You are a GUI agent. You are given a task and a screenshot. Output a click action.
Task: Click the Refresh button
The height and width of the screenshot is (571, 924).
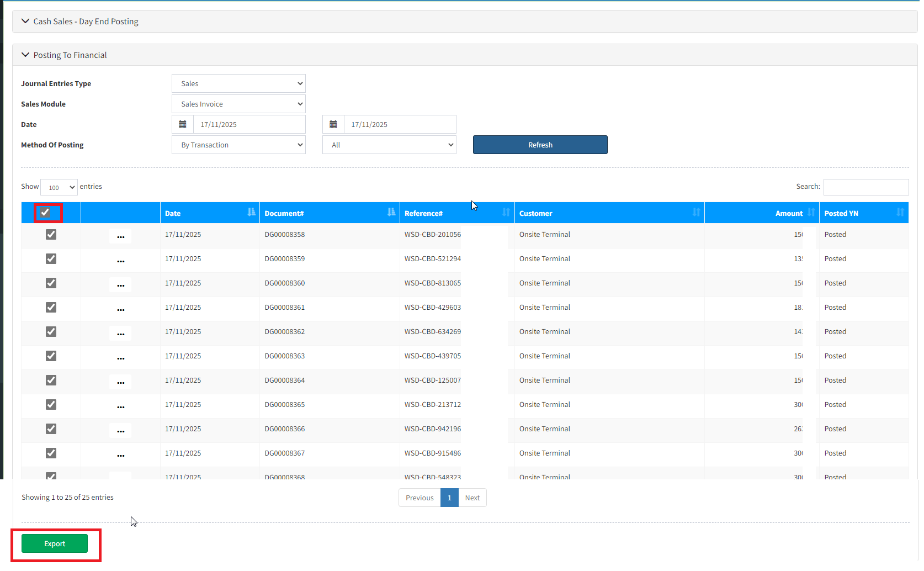click(540, 145)
